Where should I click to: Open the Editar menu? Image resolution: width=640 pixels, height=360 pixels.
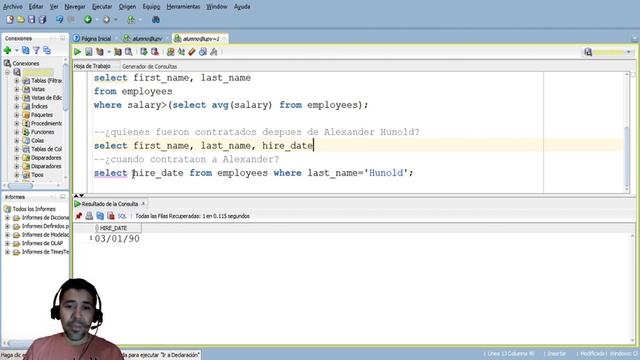tap(36, 7)
